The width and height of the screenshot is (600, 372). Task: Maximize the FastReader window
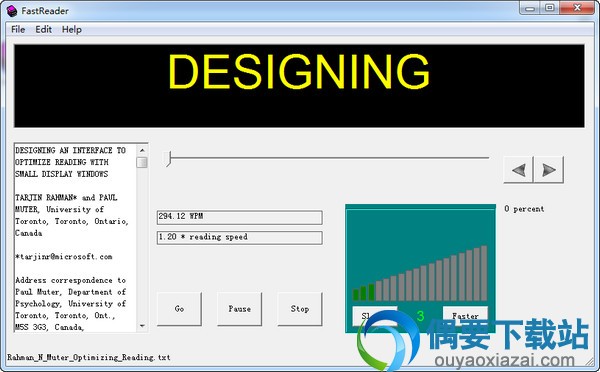click(x=549, y=8)
